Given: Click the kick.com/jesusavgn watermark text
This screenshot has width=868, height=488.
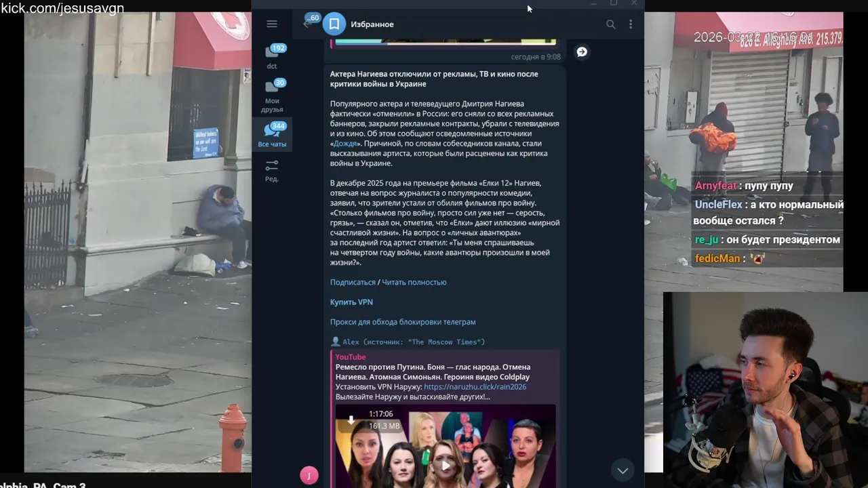Looking at the screenshot, I should 62,8.
